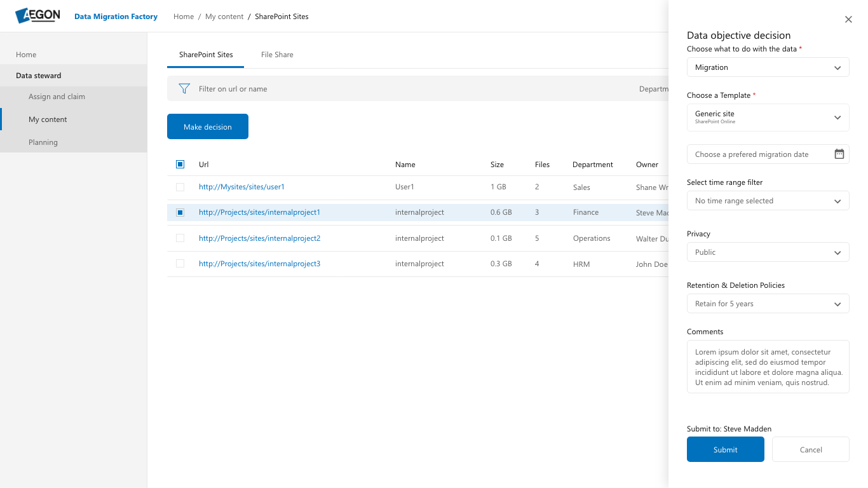Viewport: 868px width, 488px height.
Task: Check the internalproject2 row checkbox
Action: (180, 238)
